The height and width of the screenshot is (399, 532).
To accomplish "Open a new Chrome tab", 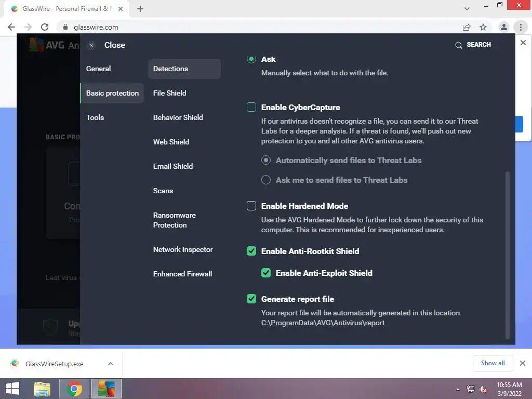I will (140, 9).
